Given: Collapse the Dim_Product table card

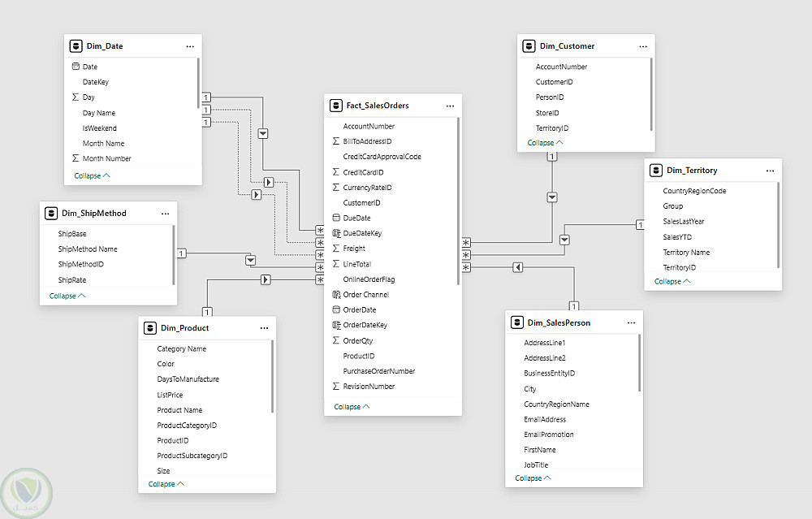Looking at the screenshot, I should coord(166,484).
